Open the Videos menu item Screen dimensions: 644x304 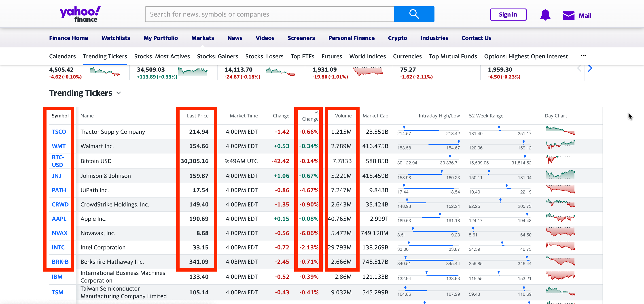click(x=265, y=38)
